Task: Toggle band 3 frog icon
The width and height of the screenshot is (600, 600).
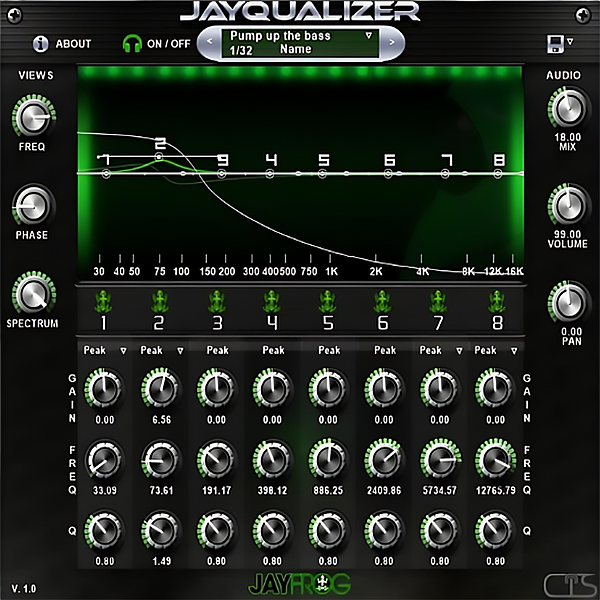Action: 217,302
